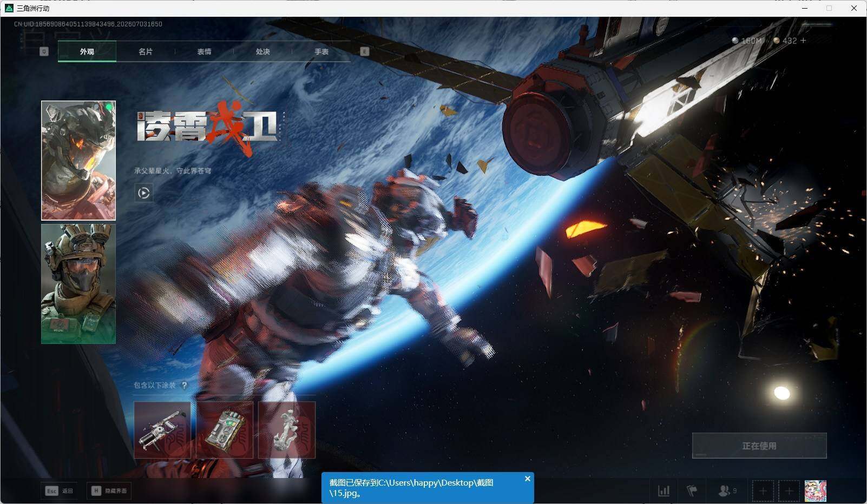Open the friends list icon showing 9

point(727,490)
